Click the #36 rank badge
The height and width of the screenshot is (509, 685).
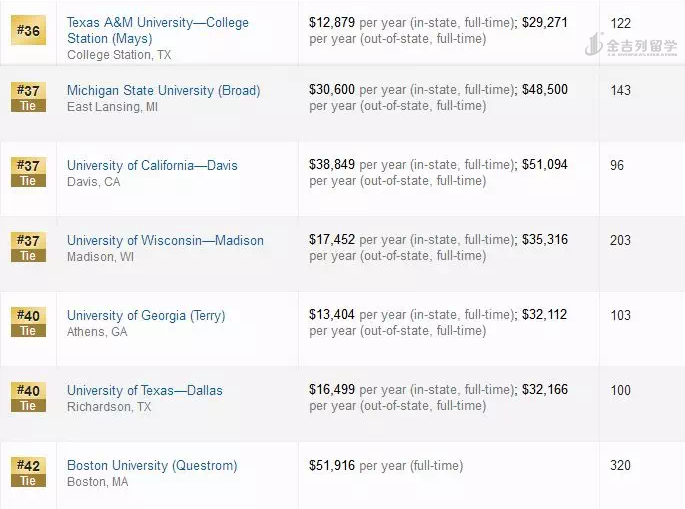coord(28,30)
